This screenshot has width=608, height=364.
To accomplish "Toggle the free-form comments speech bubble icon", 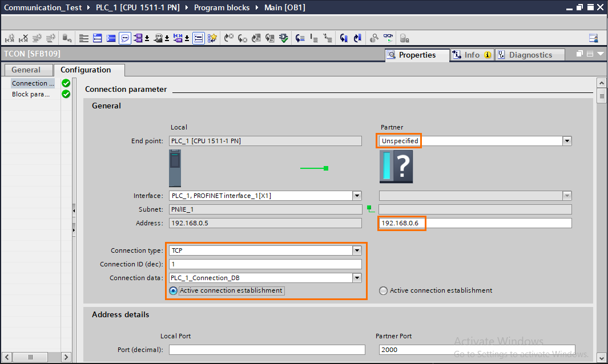I will click(x=125, y=38).
